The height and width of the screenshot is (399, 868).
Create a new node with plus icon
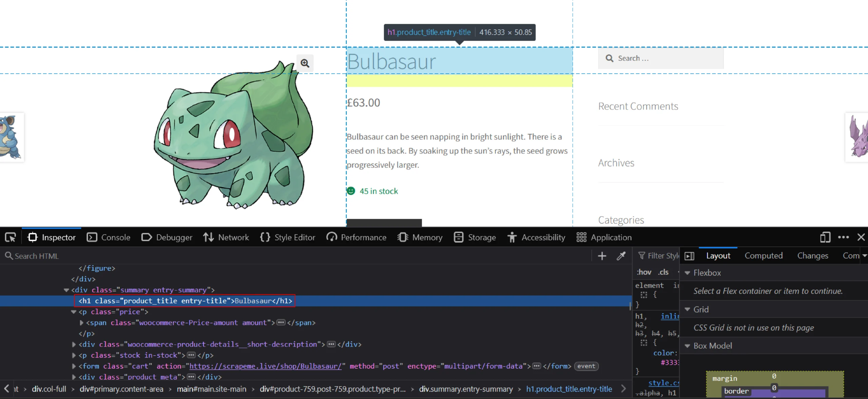pos(602,256)
